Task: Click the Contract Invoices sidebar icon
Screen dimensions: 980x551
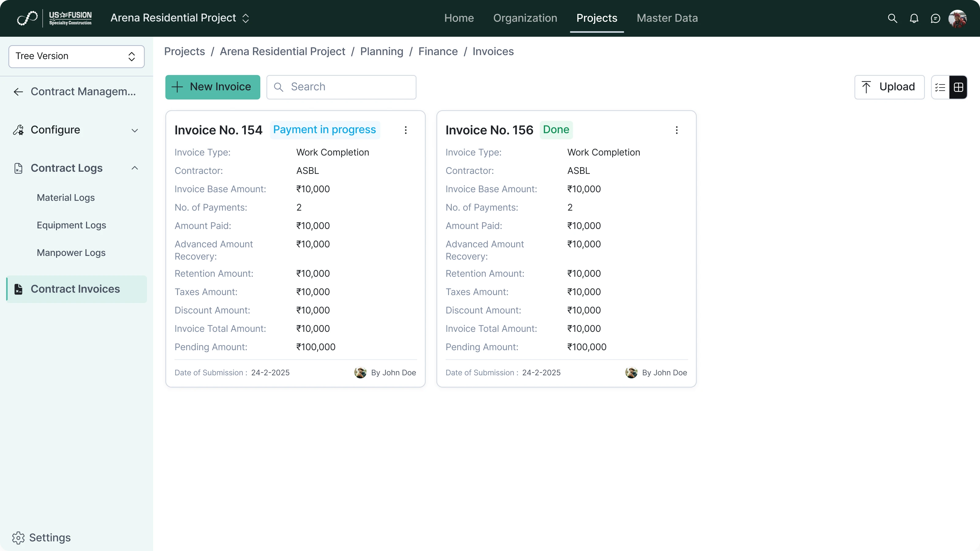Action: pos(19,289)
